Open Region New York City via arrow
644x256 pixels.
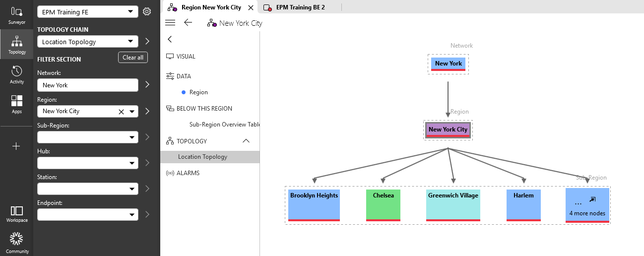pos(147,111)
